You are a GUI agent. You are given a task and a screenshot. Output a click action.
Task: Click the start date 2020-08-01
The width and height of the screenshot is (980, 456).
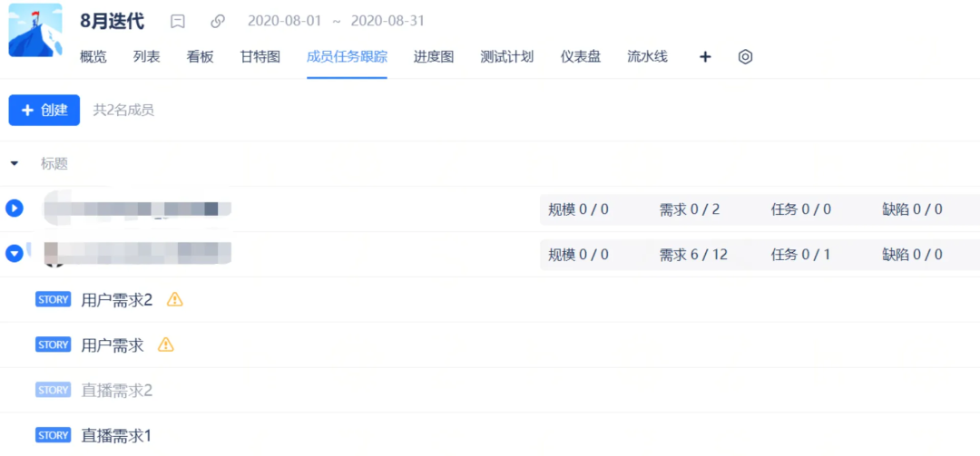click(x=284, y=21)
